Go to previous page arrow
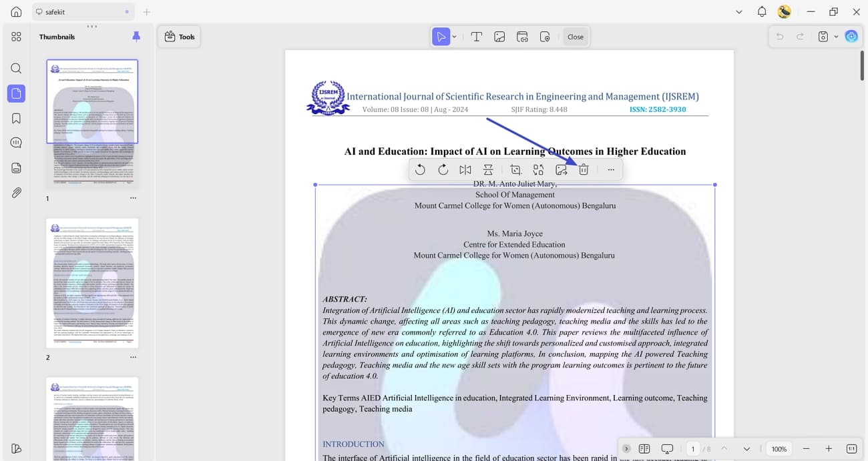 point(724,449)
